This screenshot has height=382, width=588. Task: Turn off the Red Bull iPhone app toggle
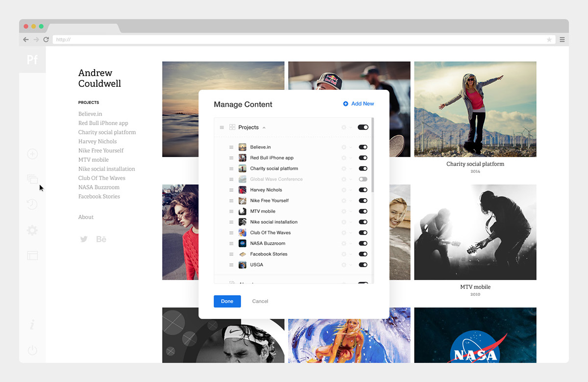coord(363,158)
